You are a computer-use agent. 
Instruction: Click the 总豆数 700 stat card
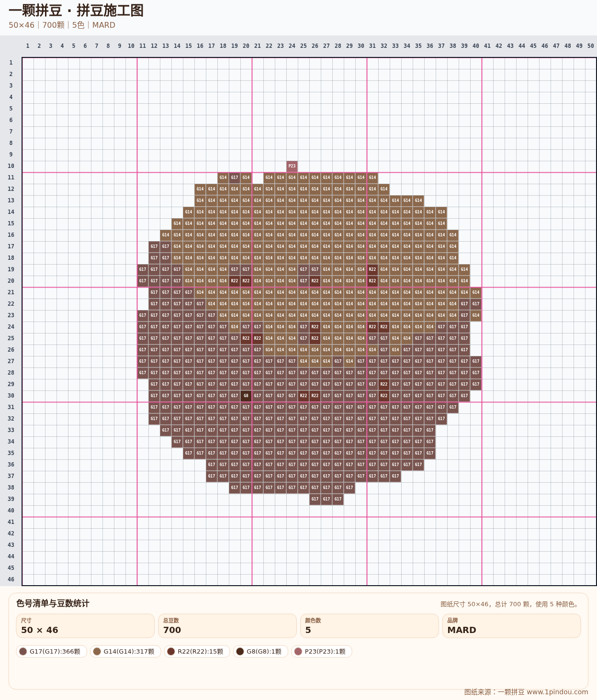[x=227, y=626]
